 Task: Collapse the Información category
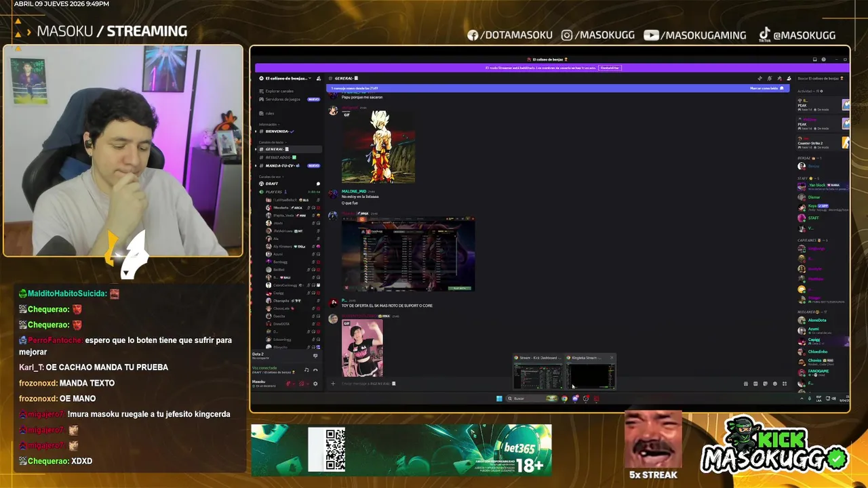point(269,124)
